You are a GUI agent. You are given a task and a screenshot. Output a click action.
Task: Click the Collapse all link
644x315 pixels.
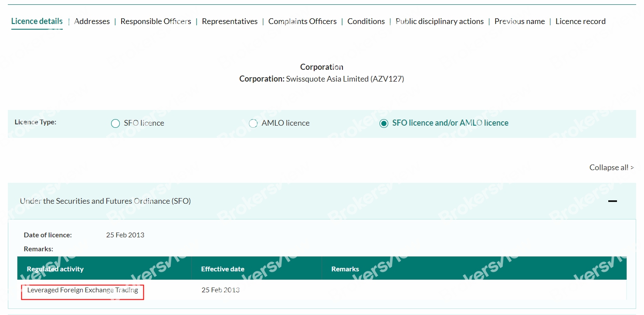611,168
